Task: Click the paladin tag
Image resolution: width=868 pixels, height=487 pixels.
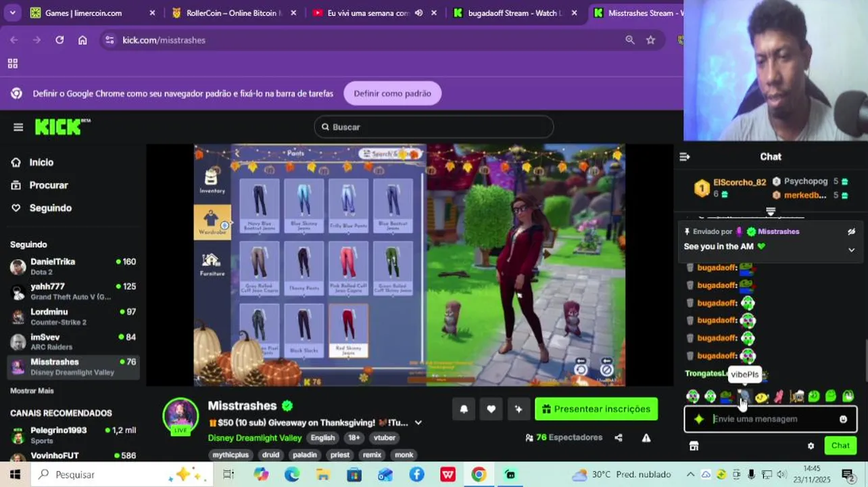Action: (304, 455)
